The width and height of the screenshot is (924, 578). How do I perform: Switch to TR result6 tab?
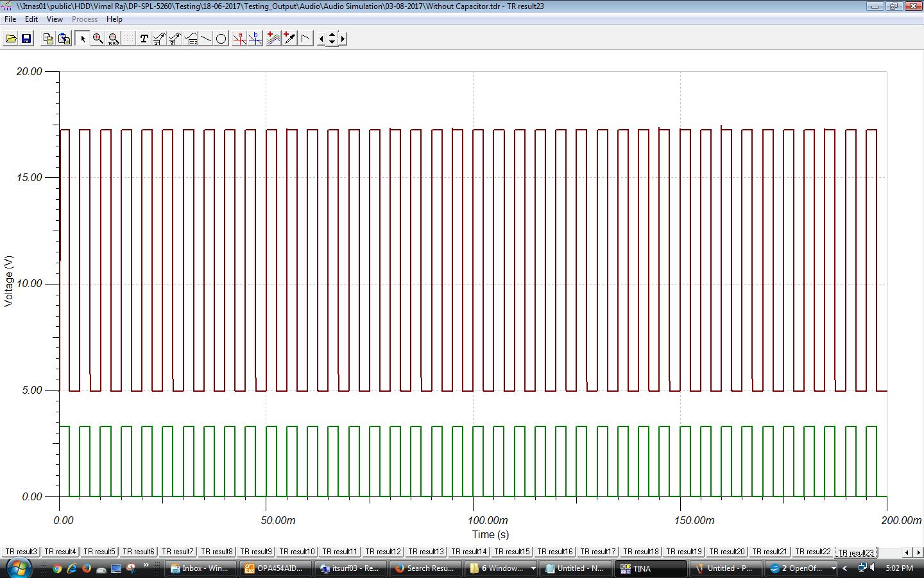139,552
